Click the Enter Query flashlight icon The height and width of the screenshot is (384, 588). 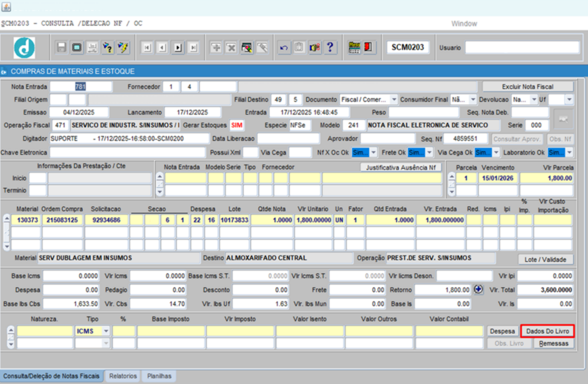(108, 48)
